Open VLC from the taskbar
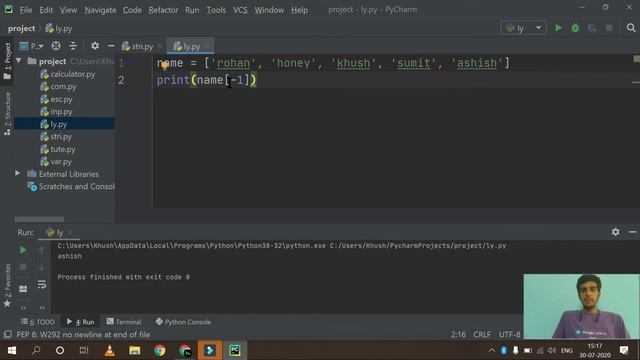Viewport: 640px width, 360px height. tap(109, 350)
